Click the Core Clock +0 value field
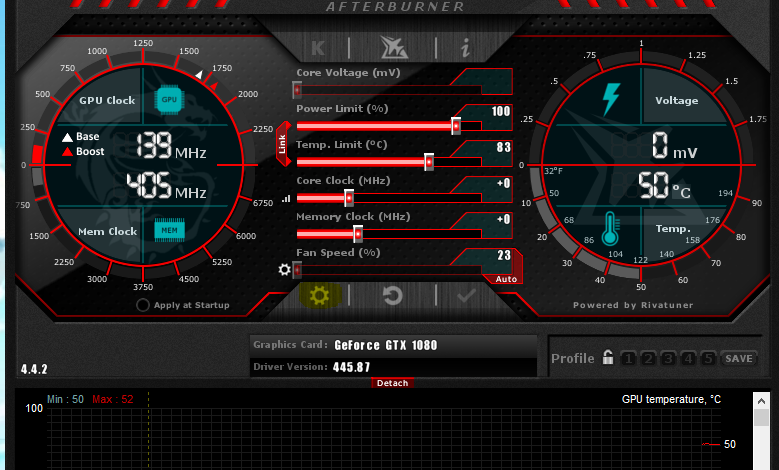The image size is (779, 470). coord(503,183)
